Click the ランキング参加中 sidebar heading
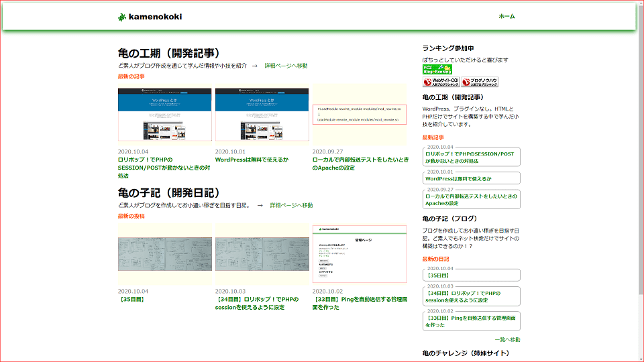Viewport: 644px width, 362px height. point(448,48)
